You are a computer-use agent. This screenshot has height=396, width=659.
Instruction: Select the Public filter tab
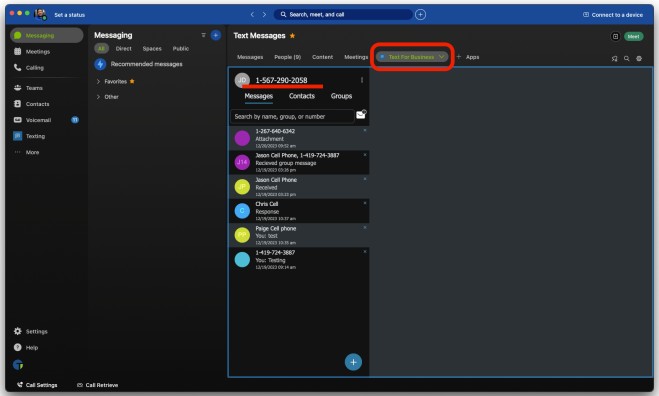(x=181, y=48)
